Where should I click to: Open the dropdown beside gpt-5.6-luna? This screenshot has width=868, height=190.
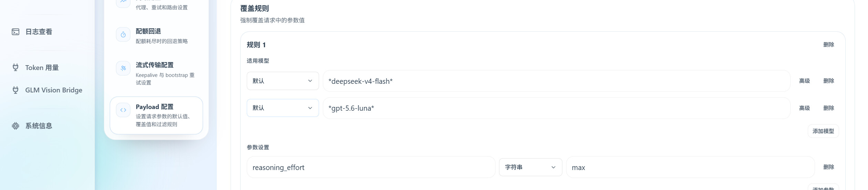[x=283, y=108]
